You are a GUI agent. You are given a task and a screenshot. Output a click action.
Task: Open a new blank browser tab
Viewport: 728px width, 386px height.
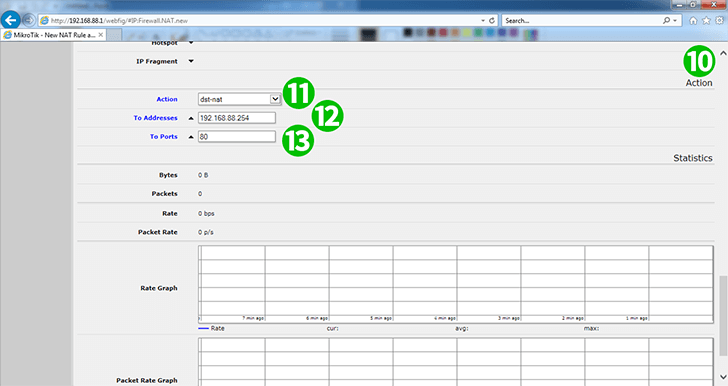pyautogui.click(x=114, y=35)
